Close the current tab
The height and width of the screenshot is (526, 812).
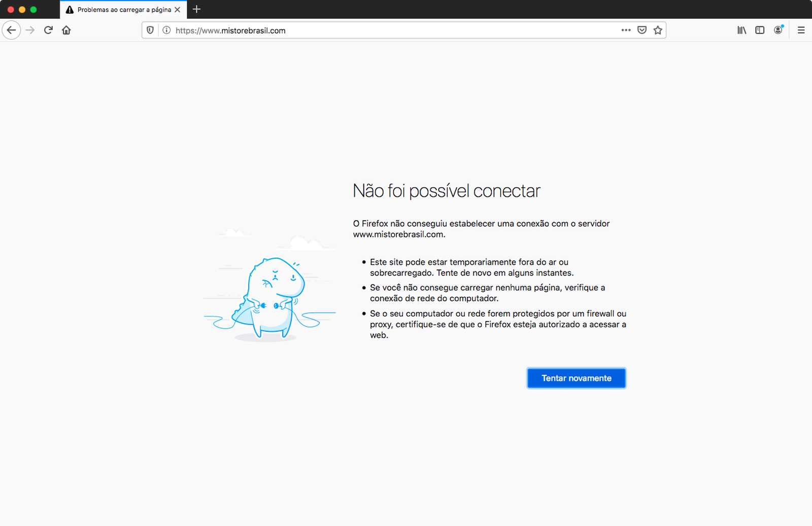click(177, 10)
